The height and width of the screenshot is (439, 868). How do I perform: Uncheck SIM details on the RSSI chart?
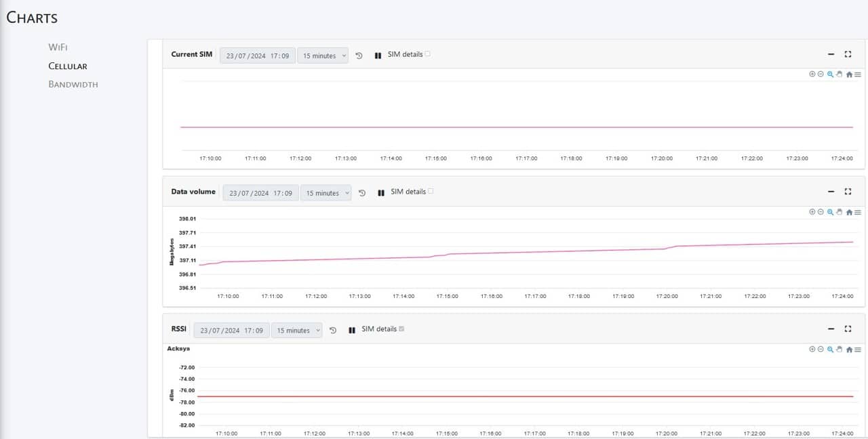(x=401, y=328)
